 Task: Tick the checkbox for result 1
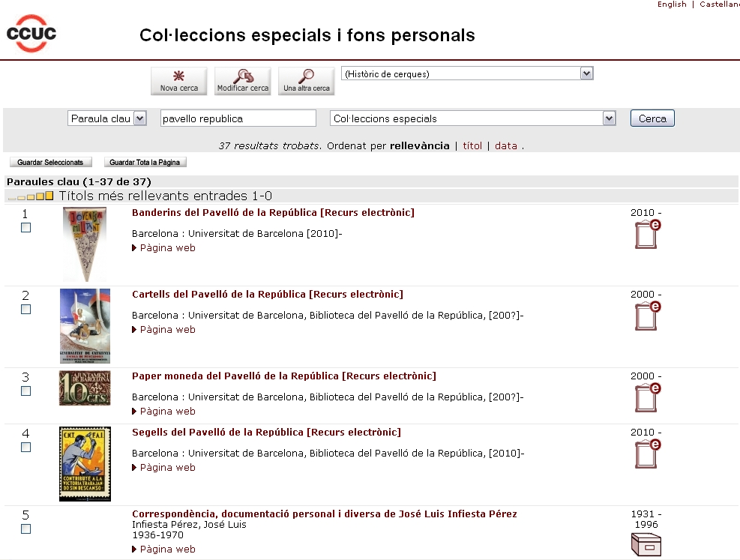click(25, 228)
